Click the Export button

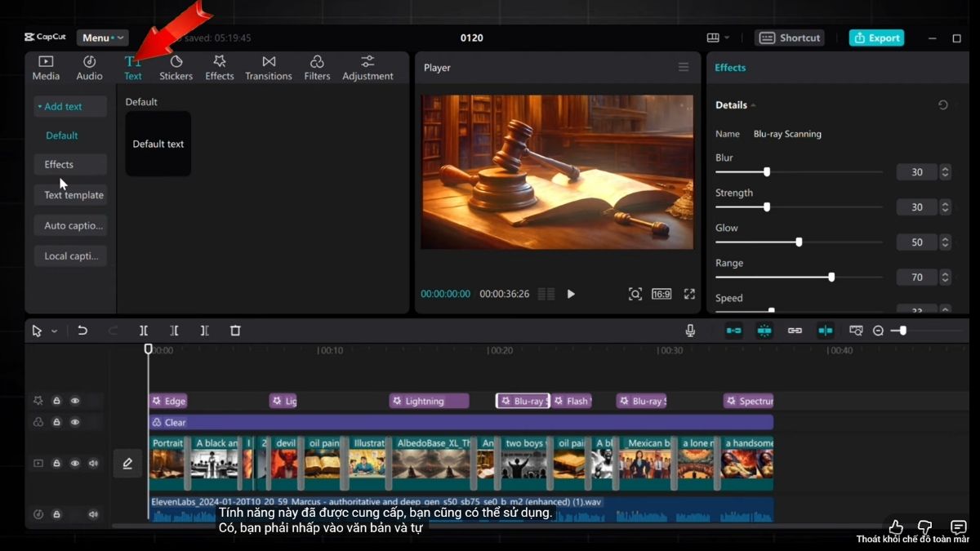(876, 38)
